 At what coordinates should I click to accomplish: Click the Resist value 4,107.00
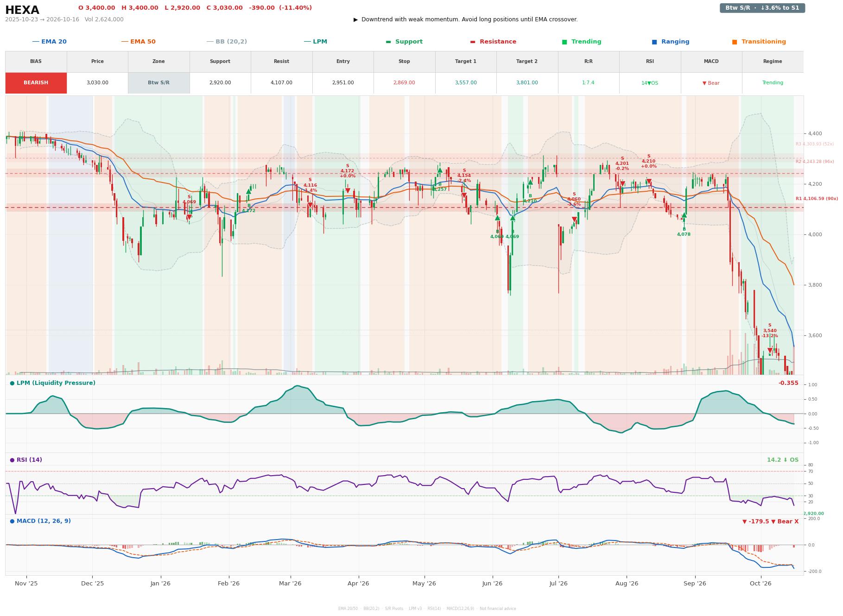281,83
